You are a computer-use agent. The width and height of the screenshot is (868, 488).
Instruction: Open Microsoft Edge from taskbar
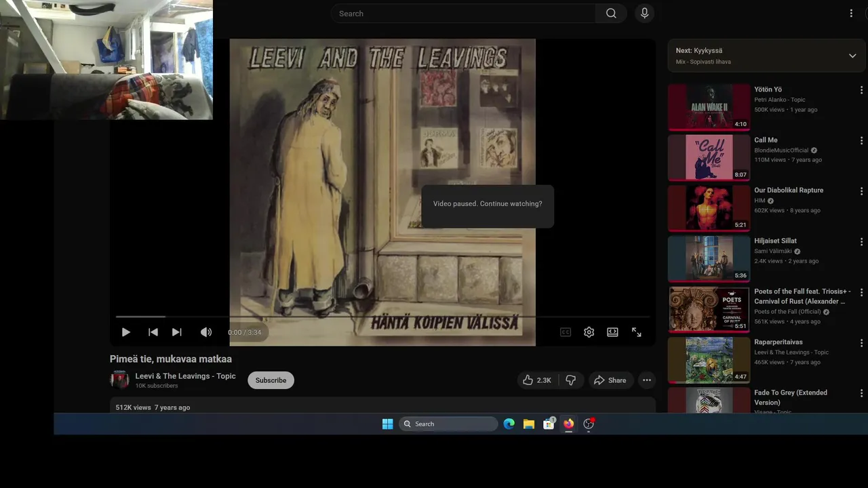509,424
